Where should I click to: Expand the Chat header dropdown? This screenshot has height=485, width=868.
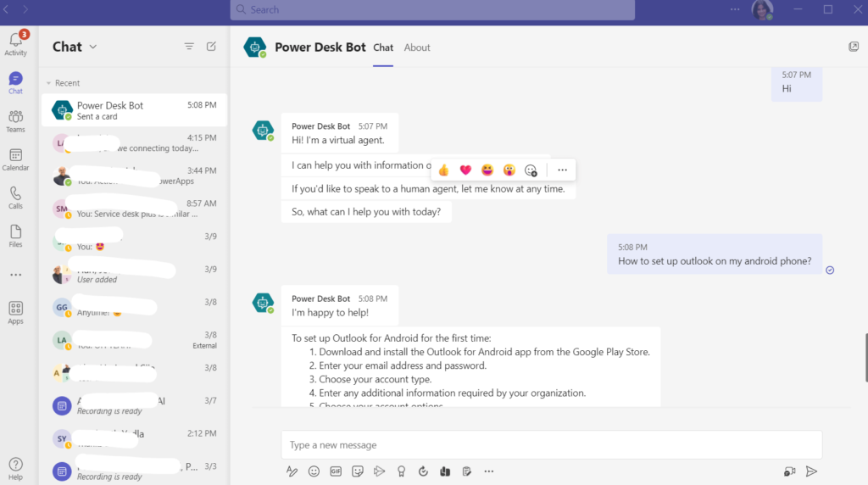(x=93, y=47)
